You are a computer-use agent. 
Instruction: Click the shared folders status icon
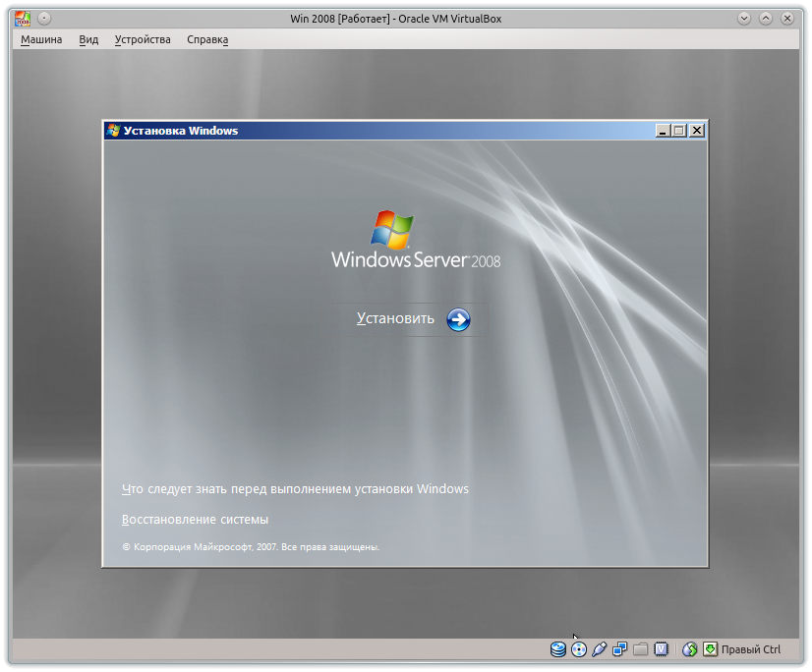point(641,648)
